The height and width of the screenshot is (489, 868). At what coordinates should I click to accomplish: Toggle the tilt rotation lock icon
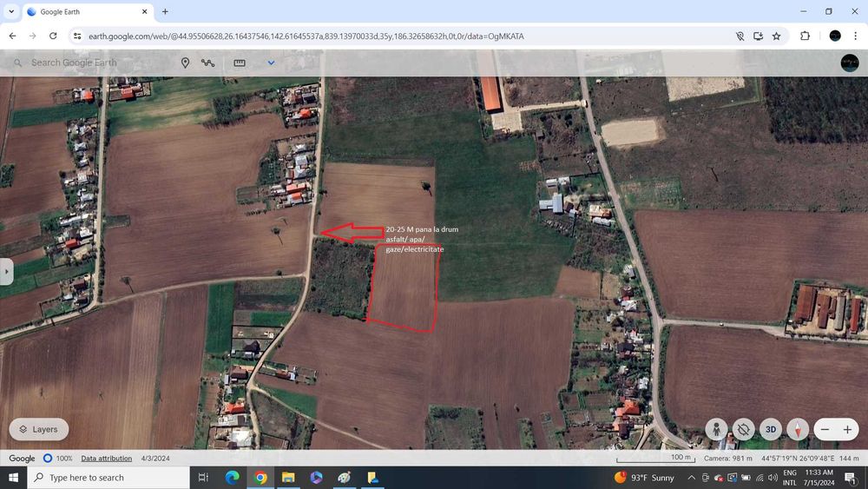(x=744, y=429)
